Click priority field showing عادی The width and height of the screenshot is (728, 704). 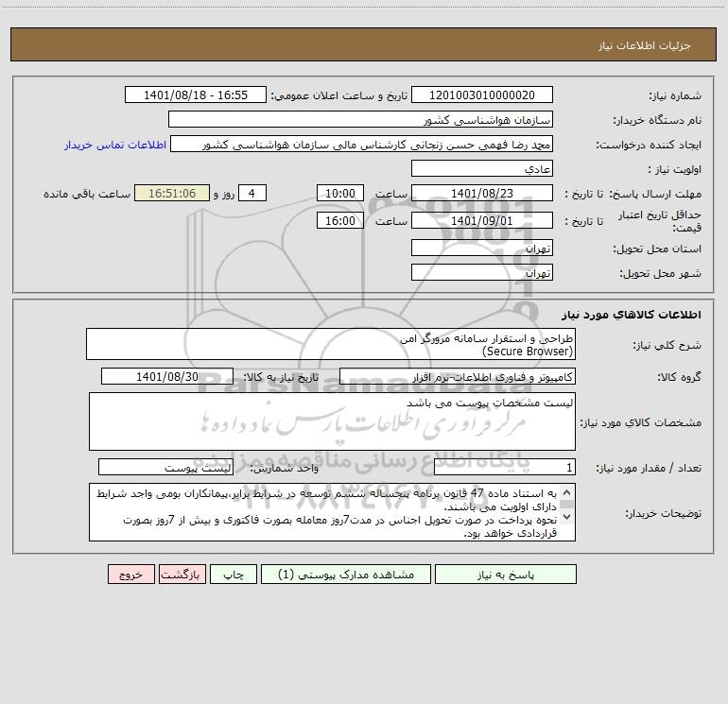(x=482, y=168)
